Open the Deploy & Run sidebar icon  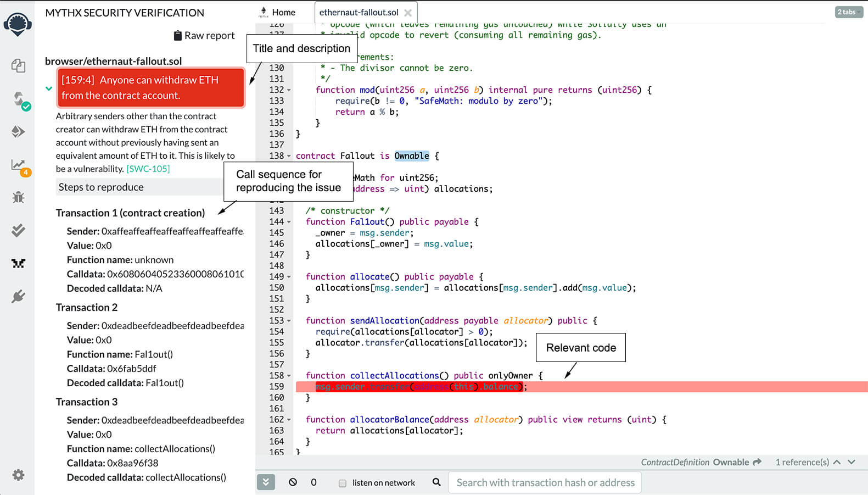(x=18, y=132)
